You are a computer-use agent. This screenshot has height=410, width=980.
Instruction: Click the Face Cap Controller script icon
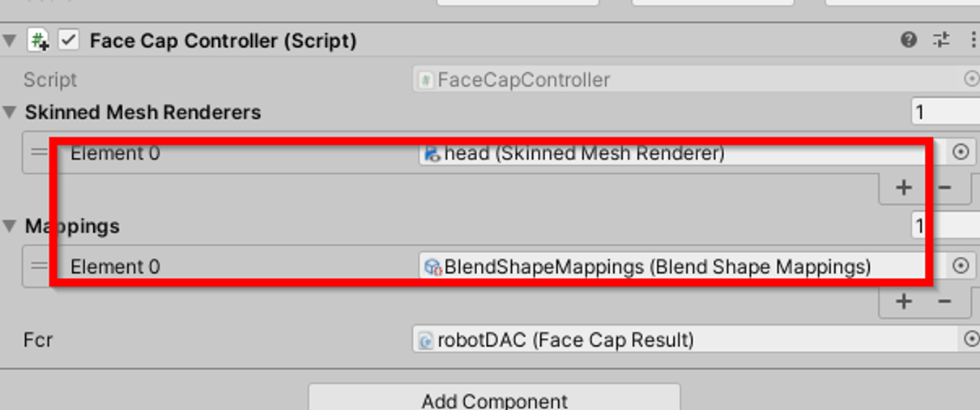(38, 40)
